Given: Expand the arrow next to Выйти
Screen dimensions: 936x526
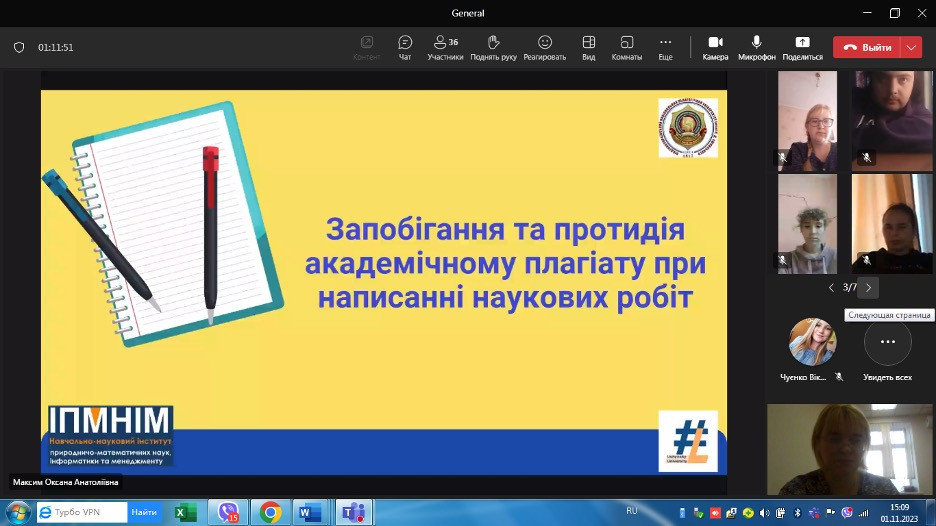Looking at the screenshot, I should [x=911, y=47].
